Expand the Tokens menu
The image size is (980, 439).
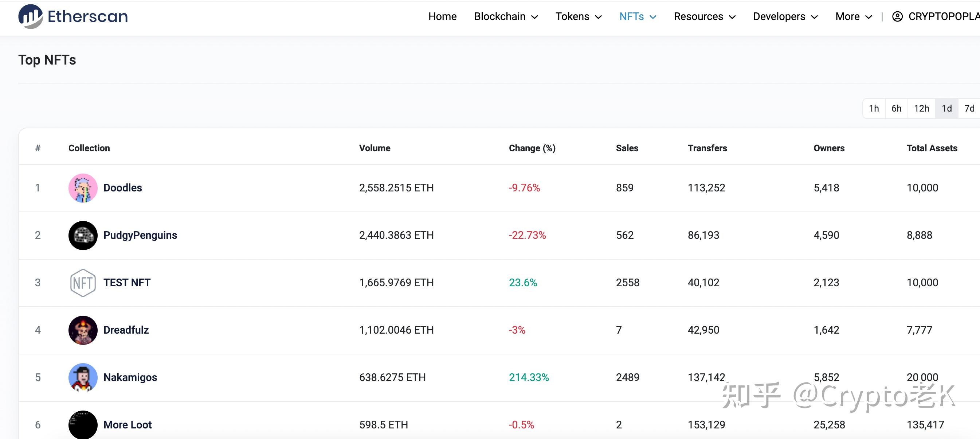pyautogui.click(x=578, y=16)
